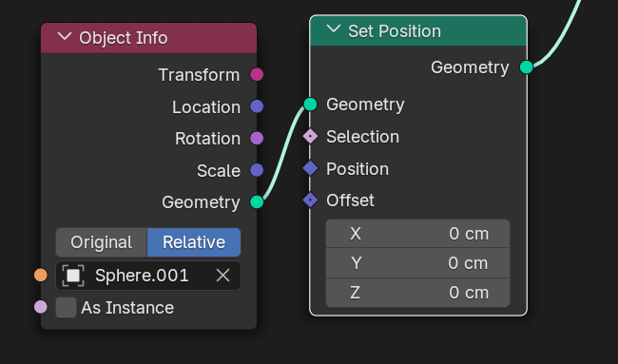The image size is (618, 364).
Task: Click the Location output socket on Object Info
Action: coord(257,106)
